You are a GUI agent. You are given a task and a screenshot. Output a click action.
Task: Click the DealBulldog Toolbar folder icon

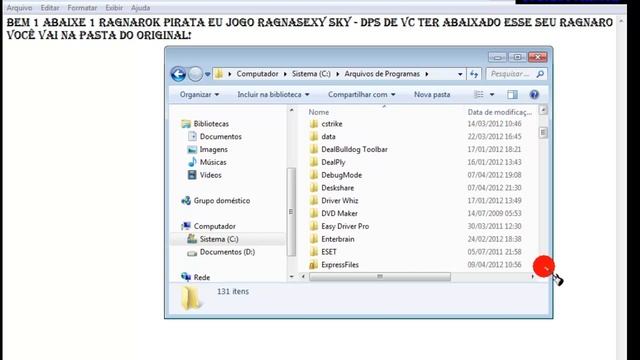(313, 149)
